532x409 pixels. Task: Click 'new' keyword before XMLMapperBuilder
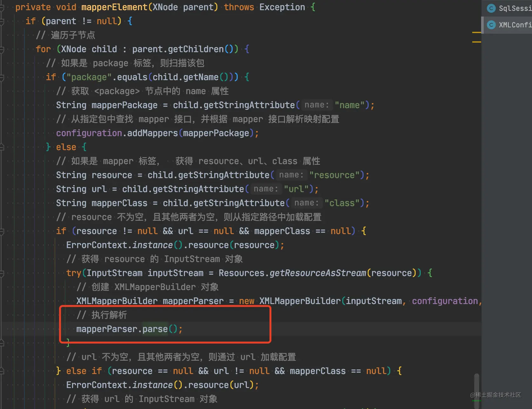(247, 301)
